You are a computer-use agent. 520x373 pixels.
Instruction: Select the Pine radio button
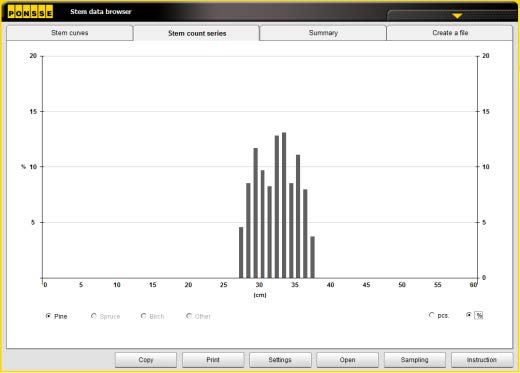(x=48, y=316)
